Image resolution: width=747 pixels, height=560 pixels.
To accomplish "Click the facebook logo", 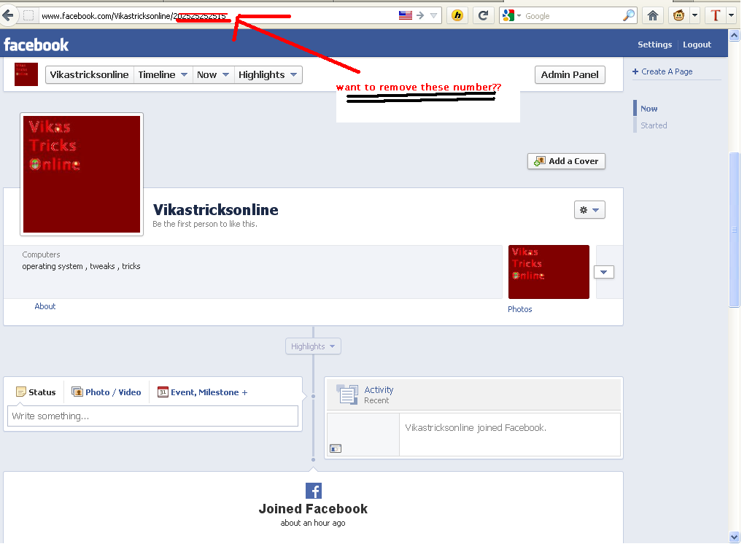I will [x=36, y=44].
